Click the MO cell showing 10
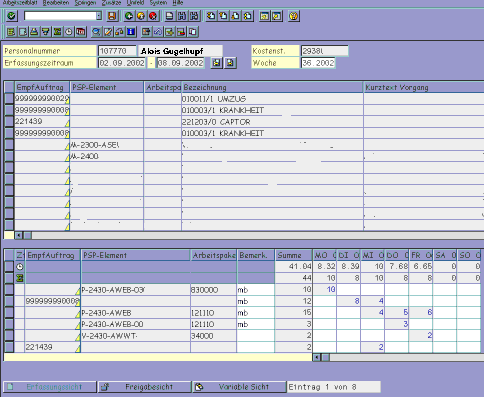This screenshot has height=397, width=484. (324, 289)
